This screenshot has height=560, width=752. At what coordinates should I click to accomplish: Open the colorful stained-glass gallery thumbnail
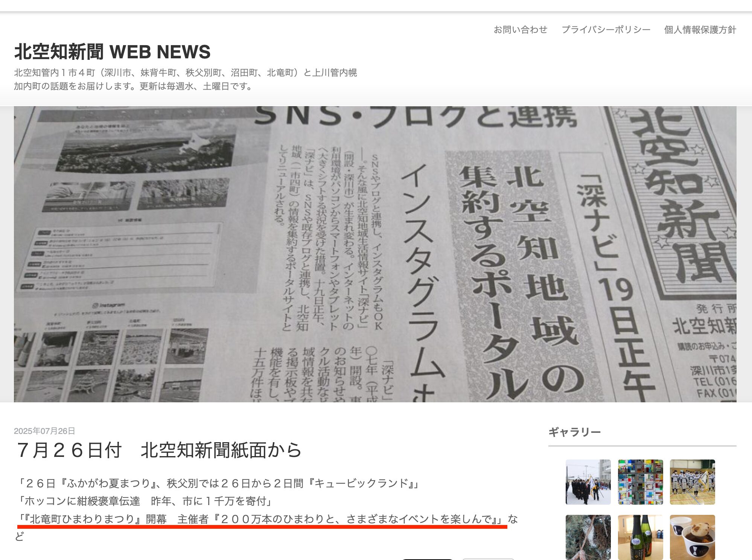(640, 482)
